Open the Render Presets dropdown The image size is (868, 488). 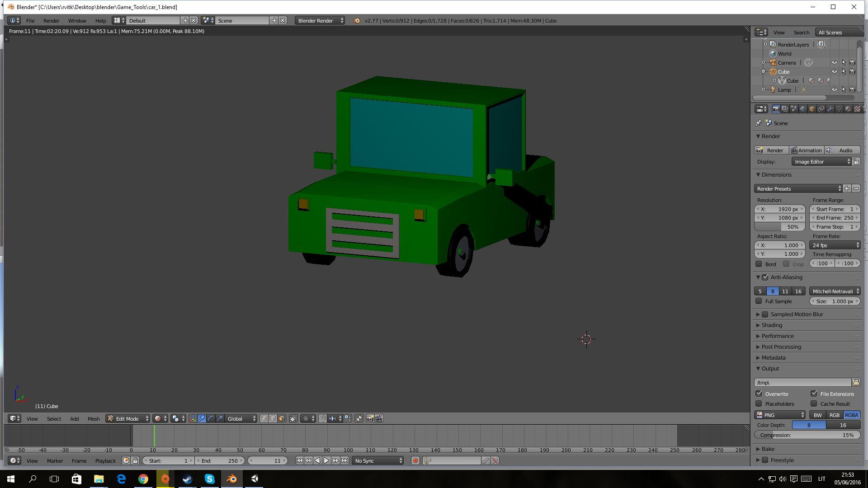point(798,188)
